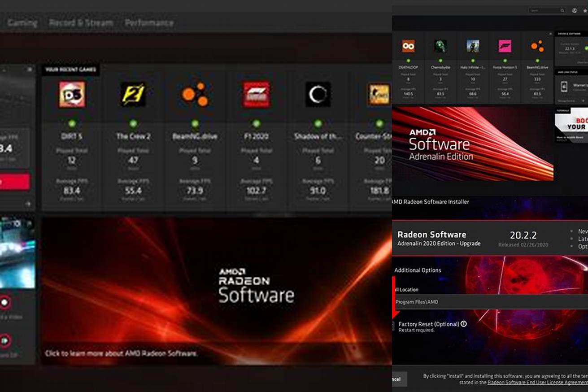Click the Boost tutorial thumbnail
This screenshot has height=392, width=588.
571,125
